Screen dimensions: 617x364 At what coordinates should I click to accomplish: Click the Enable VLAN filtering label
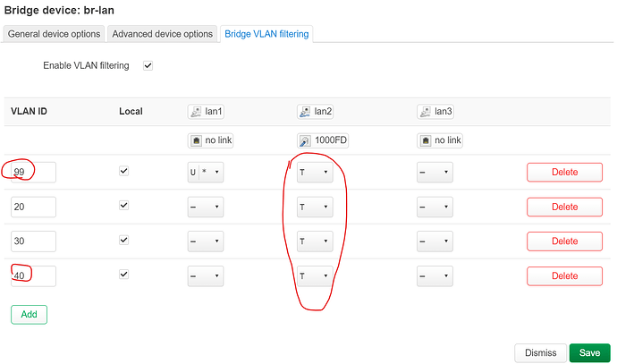pos(86,65)
